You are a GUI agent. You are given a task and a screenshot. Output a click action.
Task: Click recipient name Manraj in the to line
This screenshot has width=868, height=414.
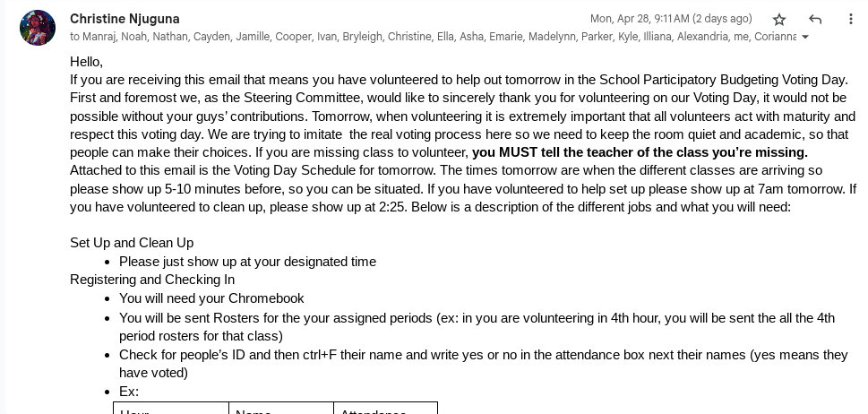point(99,37)
